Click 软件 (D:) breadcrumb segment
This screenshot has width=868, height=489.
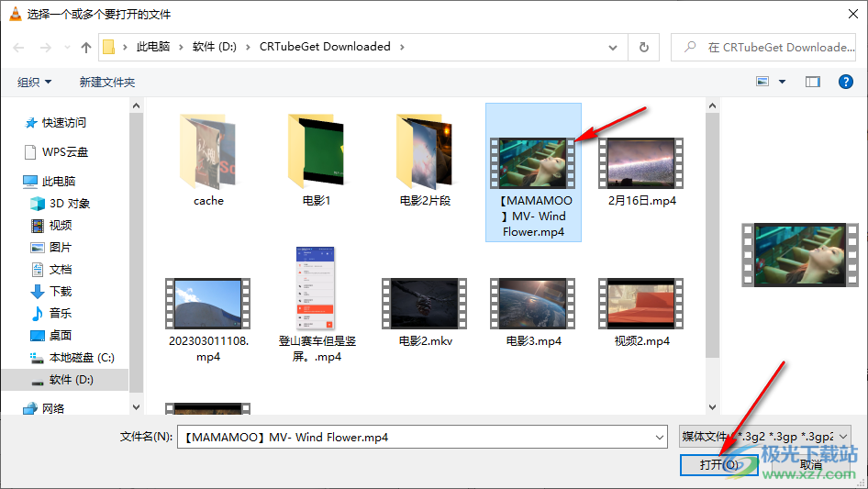[214, 47]
